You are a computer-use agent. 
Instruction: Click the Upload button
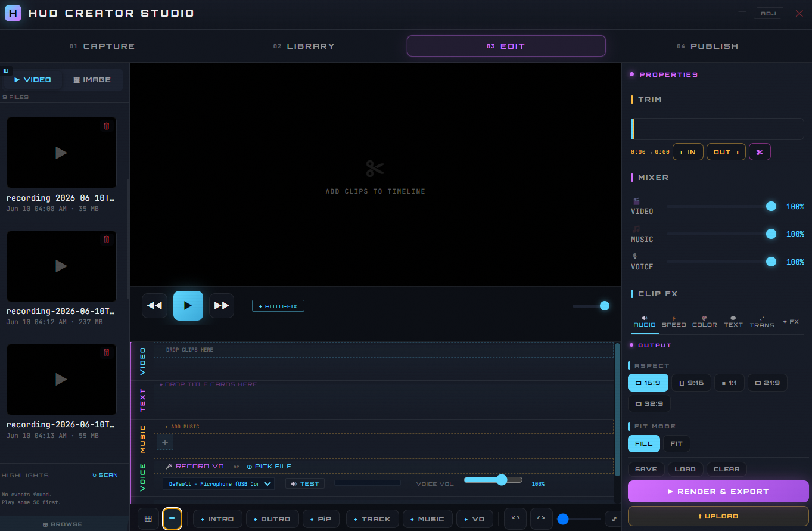pyautogui.click(x=718, y=516)
